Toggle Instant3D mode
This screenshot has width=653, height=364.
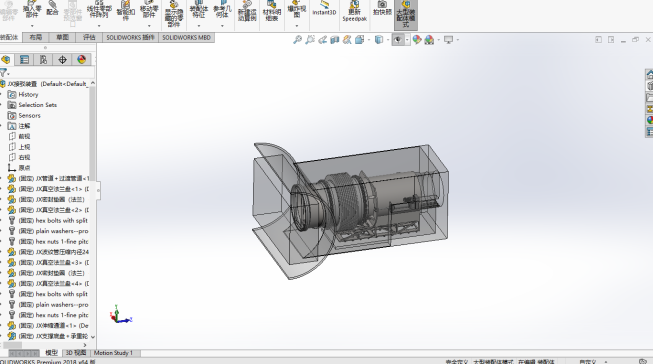[x=324, y=8]
